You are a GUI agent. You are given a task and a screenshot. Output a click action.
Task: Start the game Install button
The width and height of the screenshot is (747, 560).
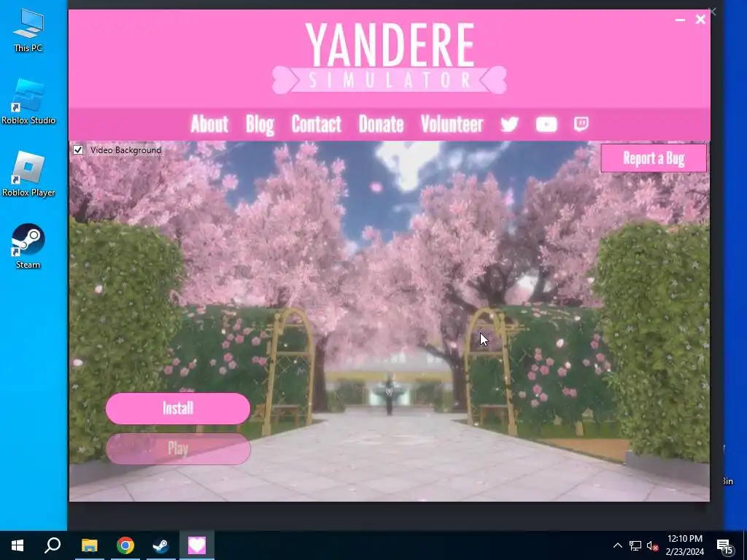[178, 408]
